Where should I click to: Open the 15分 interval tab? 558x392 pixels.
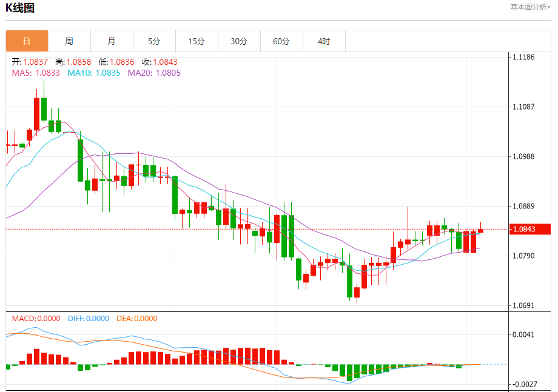197,41
